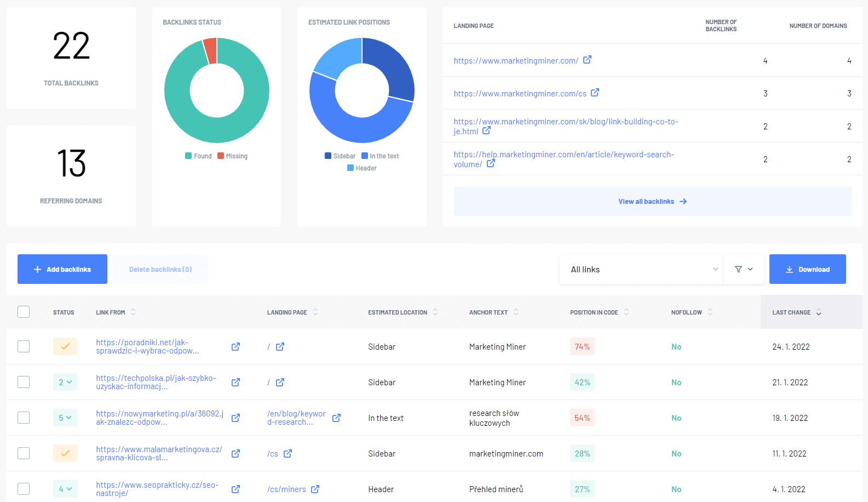The image size is (868, 502).
Task: Sort by Estimated Location column arrows
Action: pyautogui.click(x=435, y=312)
